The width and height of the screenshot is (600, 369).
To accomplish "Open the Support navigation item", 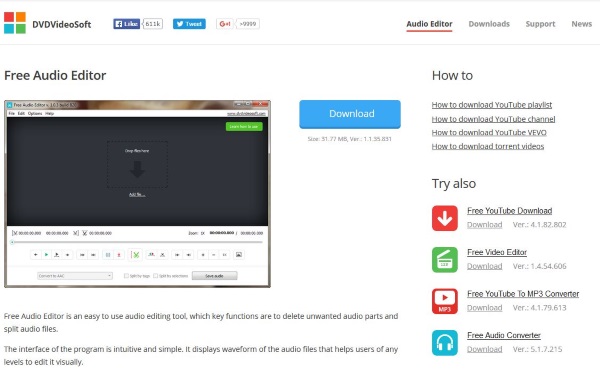I will [x=540, y=24].
